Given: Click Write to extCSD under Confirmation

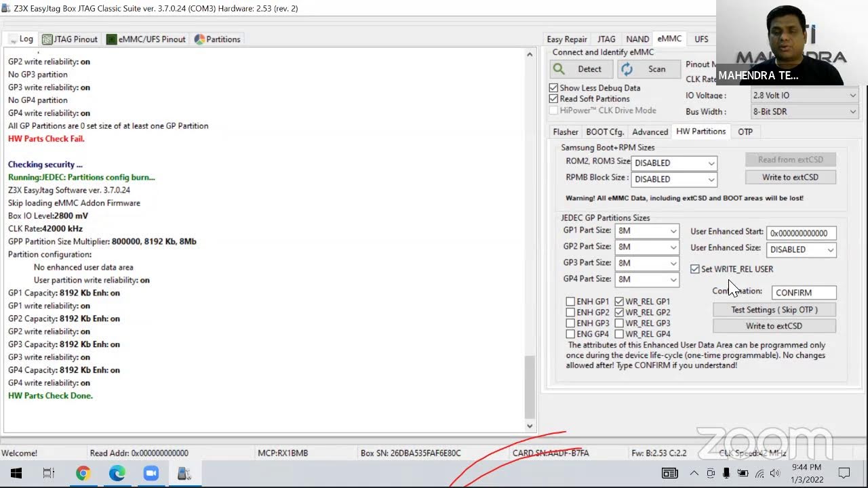Looking at the screenshot, I should (x=774, y=326).
